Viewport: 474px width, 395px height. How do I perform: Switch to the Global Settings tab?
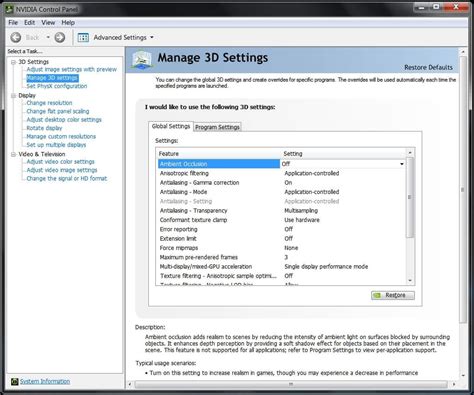pos(171,126)
